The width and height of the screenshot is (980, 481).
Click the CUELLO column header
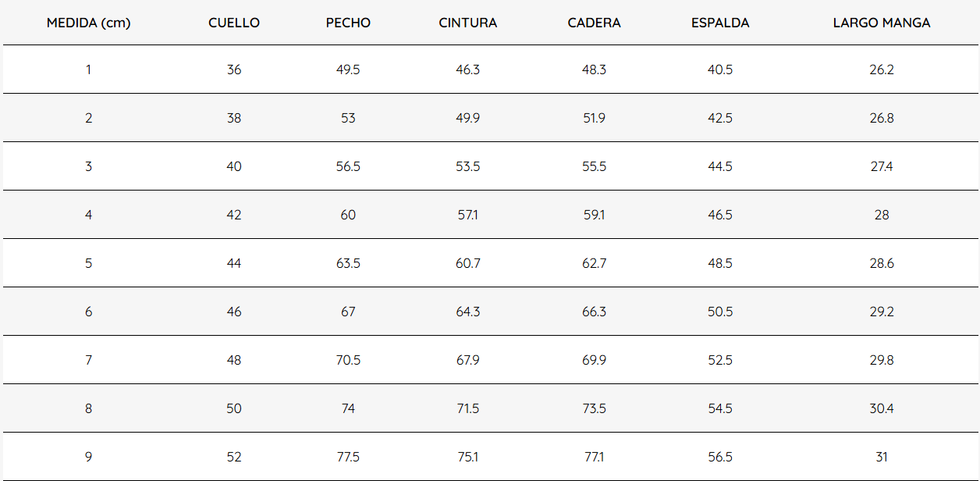click(234, 23)
